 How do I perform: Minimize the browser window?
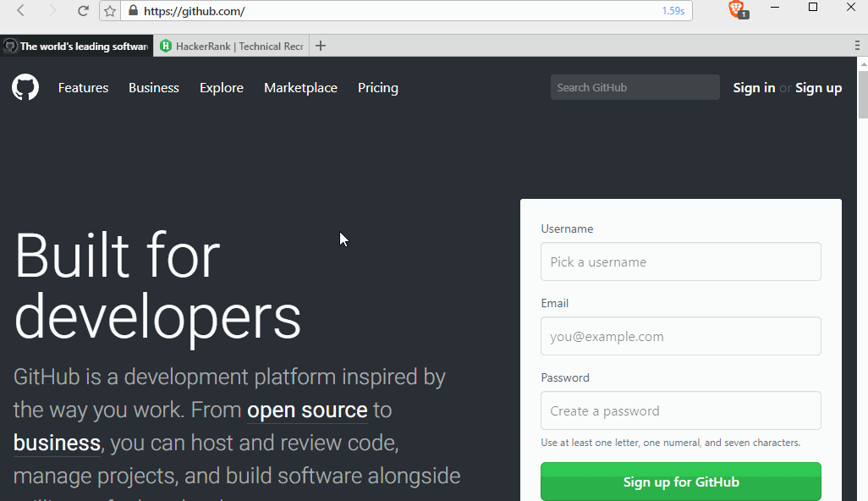pyautogui.click(x=775, y=8)
